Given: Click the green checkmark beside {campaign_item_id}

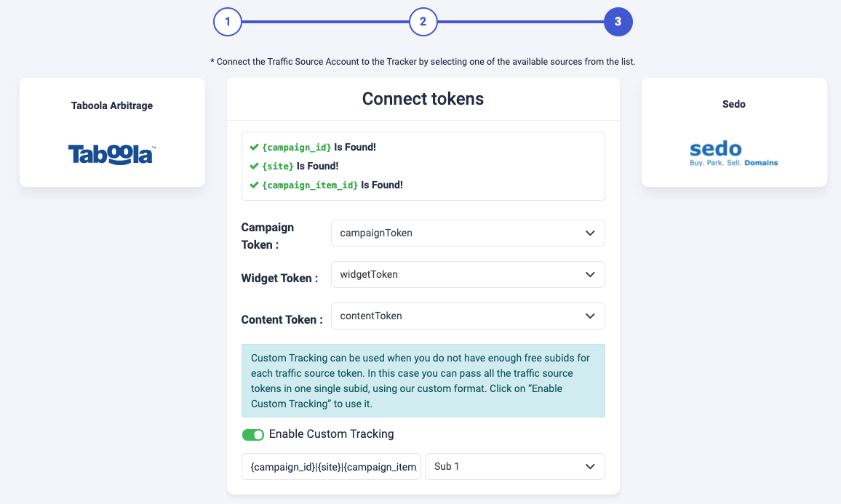Looking at the screenshot, I should point(252,185).
